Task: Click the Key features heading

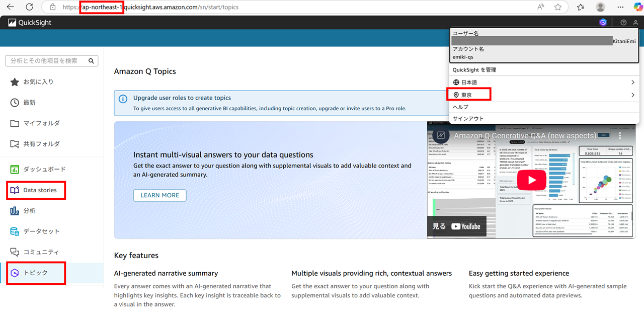Action: (136, 256)
